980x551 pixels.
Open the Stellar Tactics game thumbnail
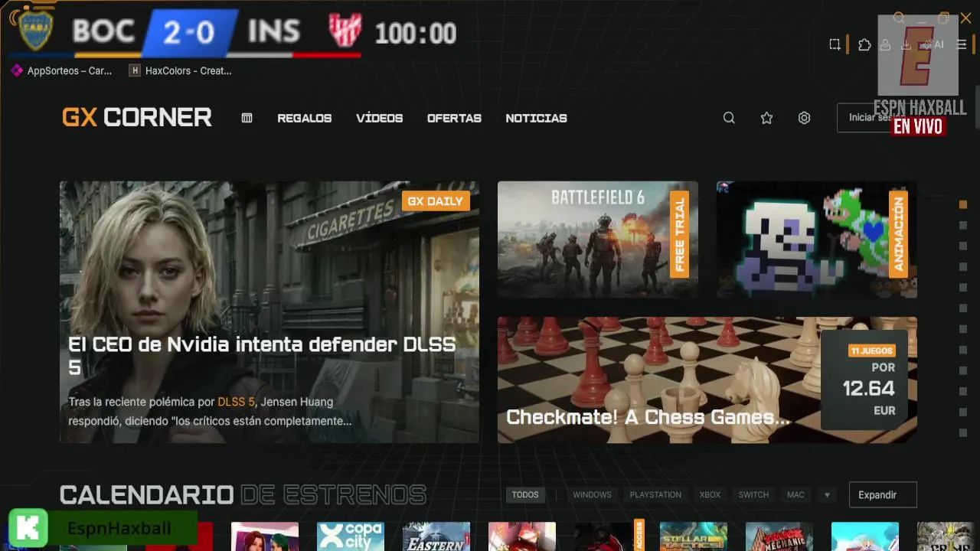(x=694, y=536)
